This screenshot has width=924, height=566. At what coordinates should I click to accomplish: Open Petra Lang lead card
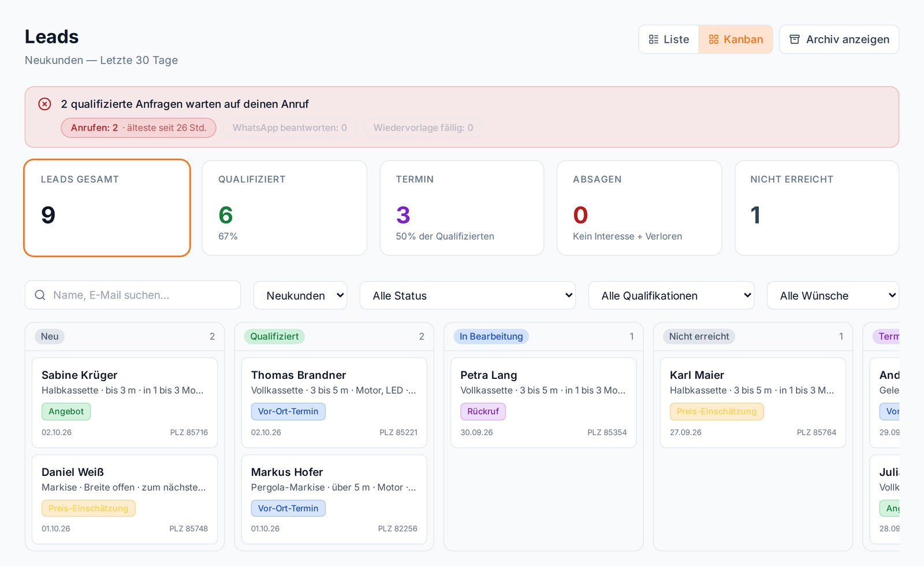point(543,403)
